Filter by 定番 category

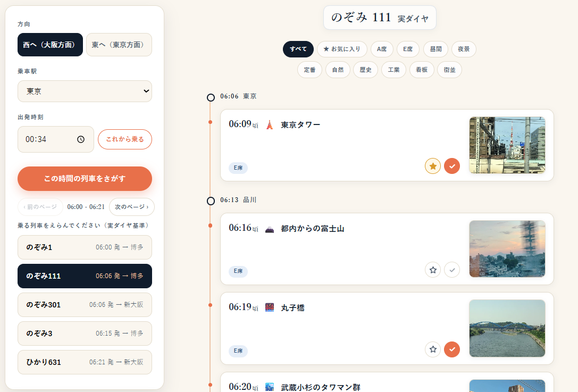309,70
